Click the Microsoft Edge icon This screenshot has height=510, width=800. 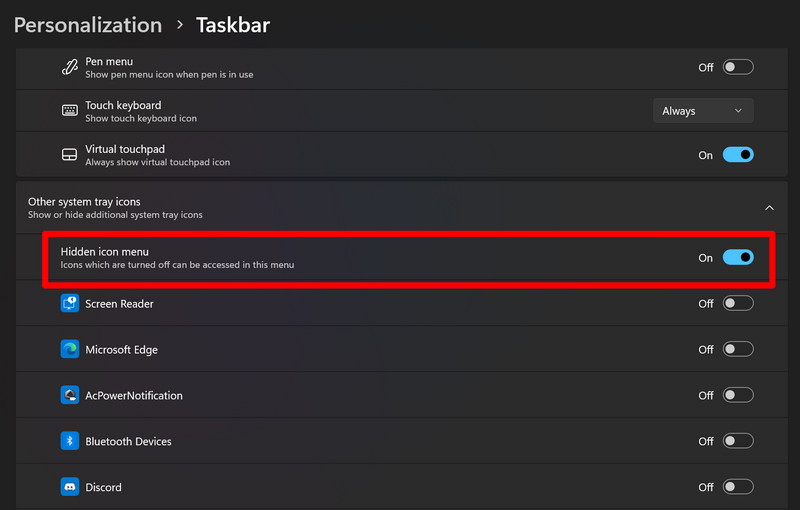pyautogui.click(x=70, y=349)
